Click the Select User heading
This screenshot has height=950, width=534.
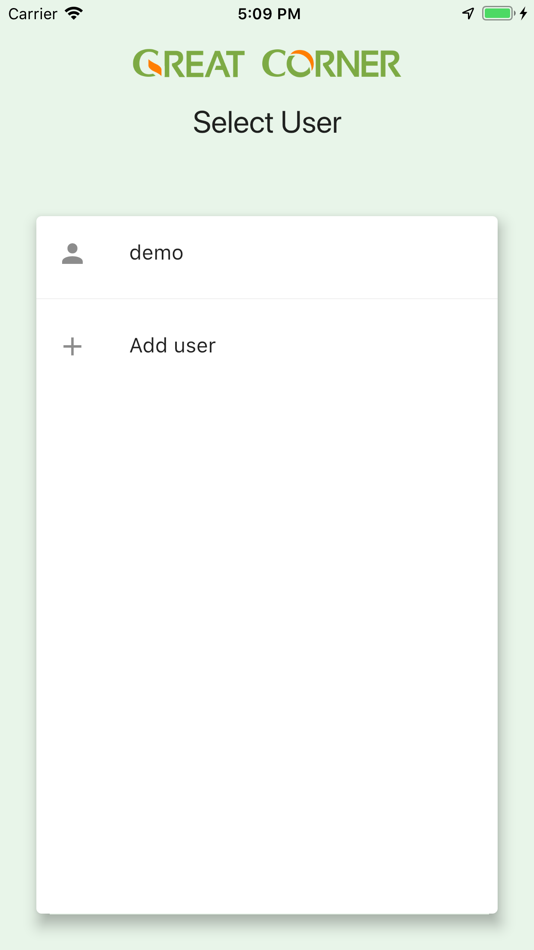pyautogui.click(x=267, y=122)
